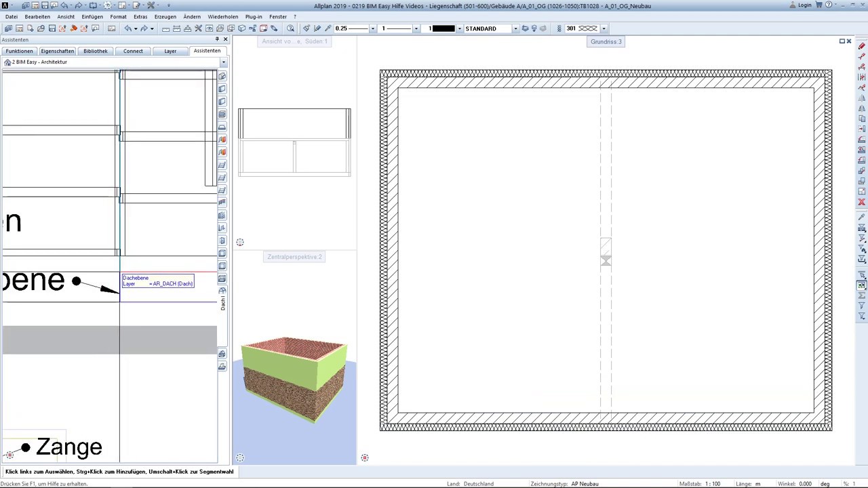Image resolution: width=868 pixels, height=488 pixels.
Task: Toggle the highlighted bracket selection mode icon
Action: 862,285
